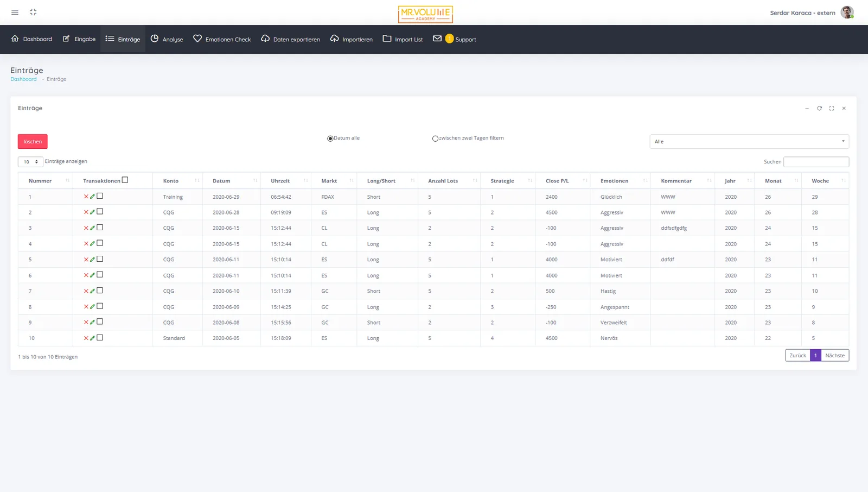Screen dimensions: 868x492
Task: Click the red löschen button
Action: [x=33, y=142]
